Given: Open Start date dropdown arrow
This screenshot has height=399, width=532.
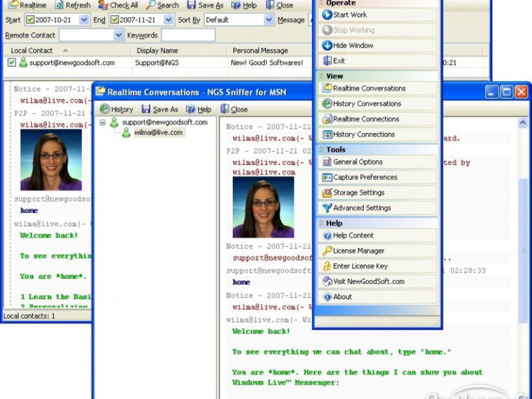Looking at the screenshot, I should tap(84, 20).
